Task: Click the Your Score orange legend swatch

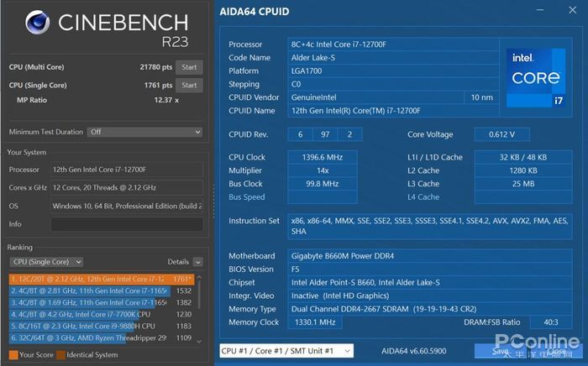Action: [x=13, y=355]
